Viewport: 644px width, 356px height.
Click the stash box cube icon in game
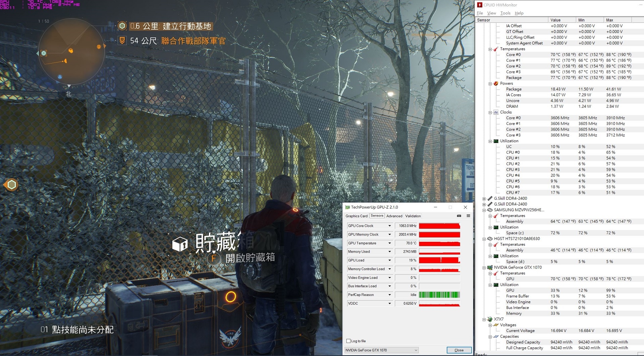point(180,244)
